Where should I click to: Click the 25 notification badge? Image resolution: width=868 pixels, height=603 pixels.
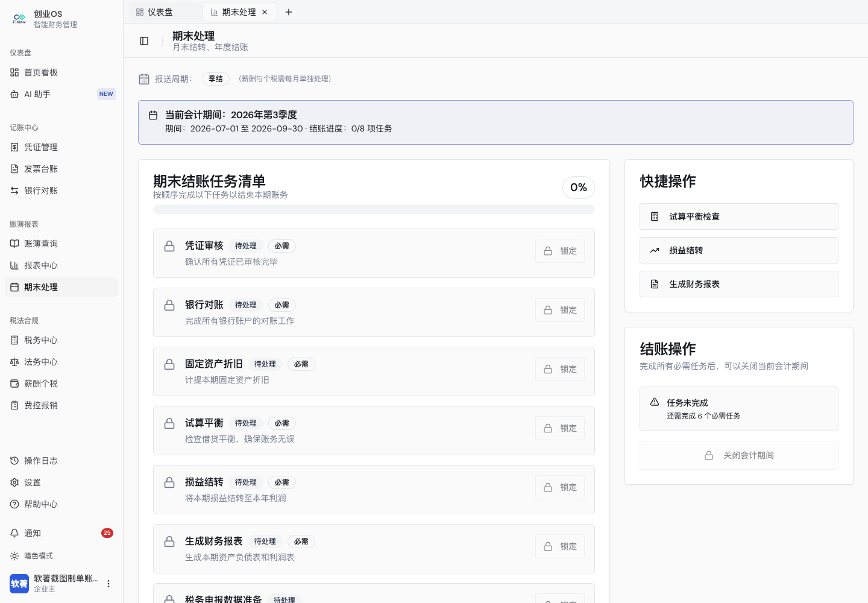(x=107, y=533)
